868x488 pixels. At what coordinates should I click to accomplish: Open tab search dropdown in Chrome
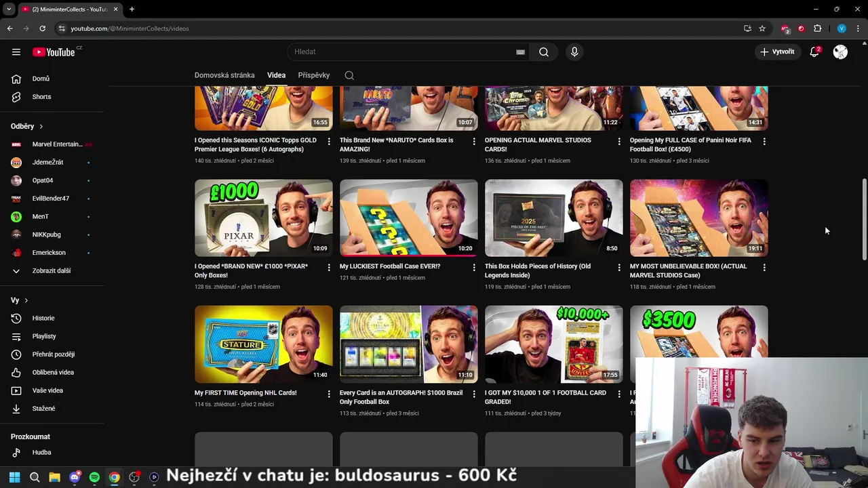pos(9,9)
